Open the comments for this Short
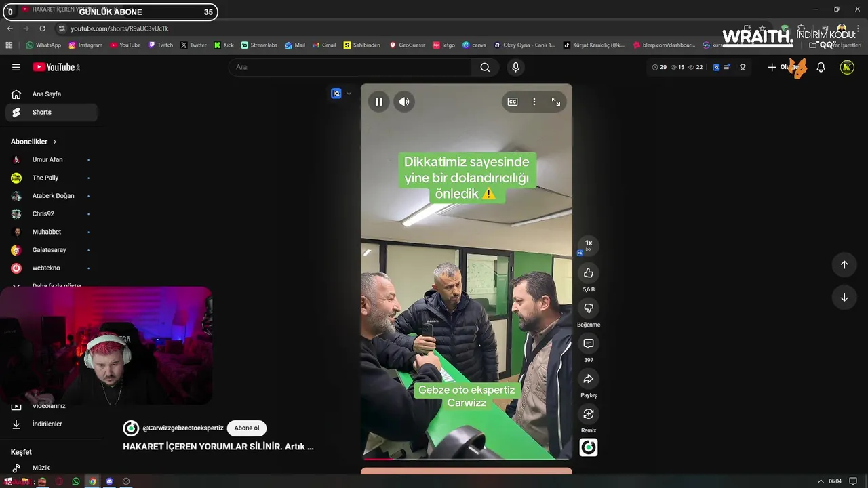Viewport: 868px width, 488px height. coord(589,344)
